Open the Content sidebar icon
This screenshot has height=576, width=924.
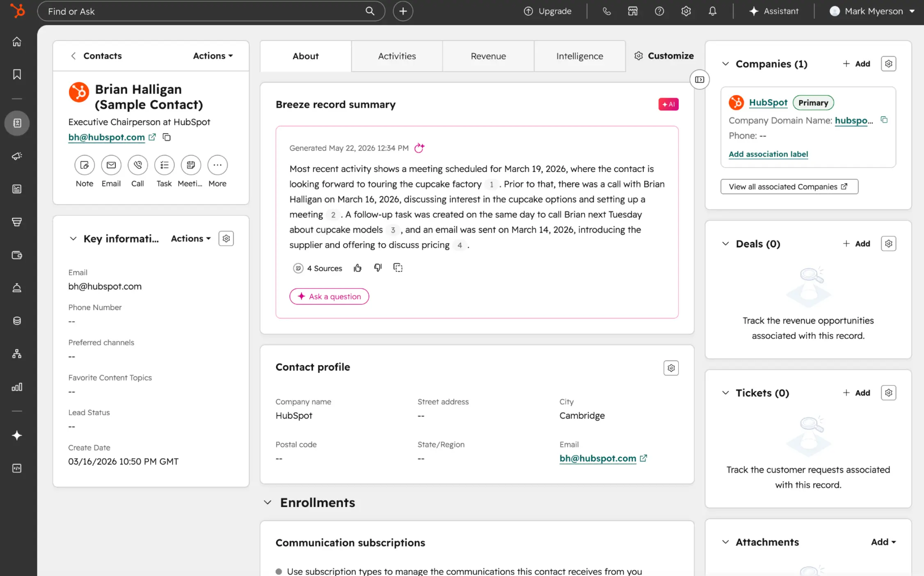pyautogui.click(x=17, y=189)
